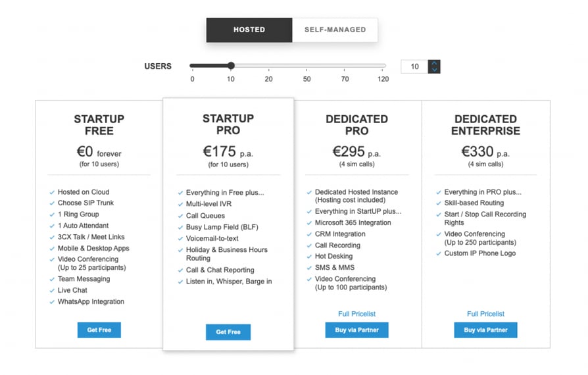Click Buy via Partner under Dedicated Enterprise
The width and height of the screenshot is (588, 375).
click(x=485, y=330)
